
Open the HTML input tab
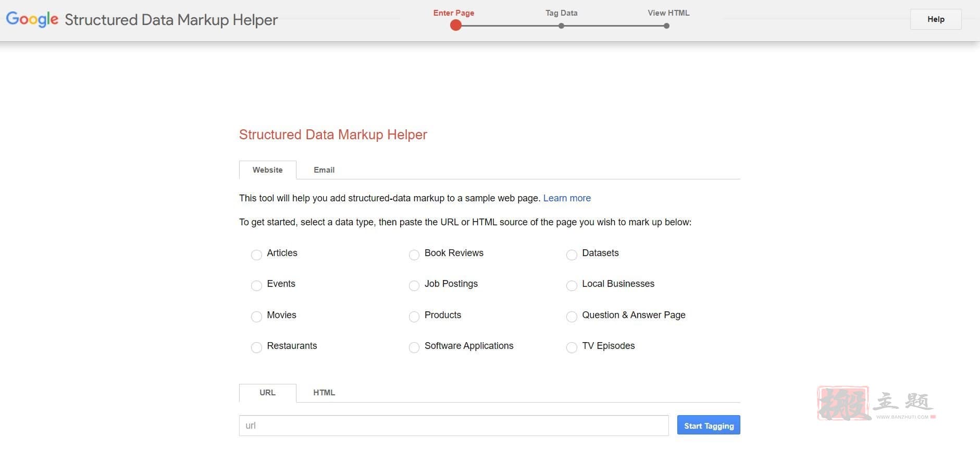pyautogui.click(x=324, y=393)
